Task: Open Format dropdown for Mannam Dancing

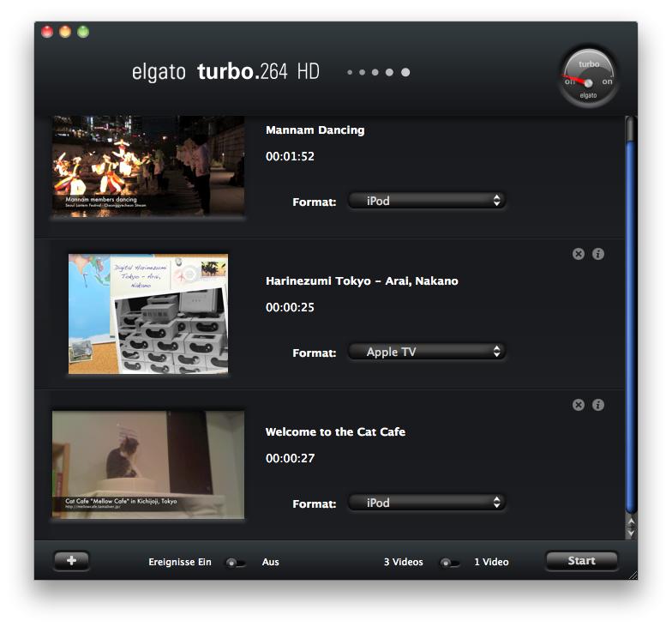Action: pyautogui.click(x=427, y=201)
